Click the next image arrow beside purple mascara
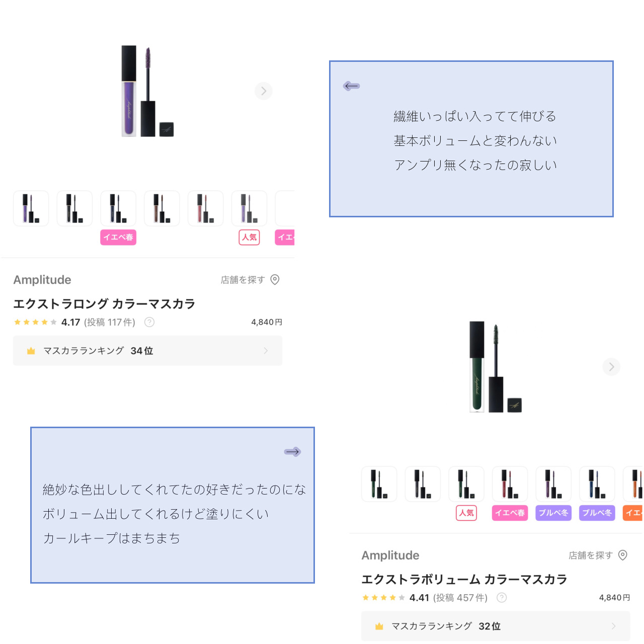The image size is (644, 644). [263, 91]
